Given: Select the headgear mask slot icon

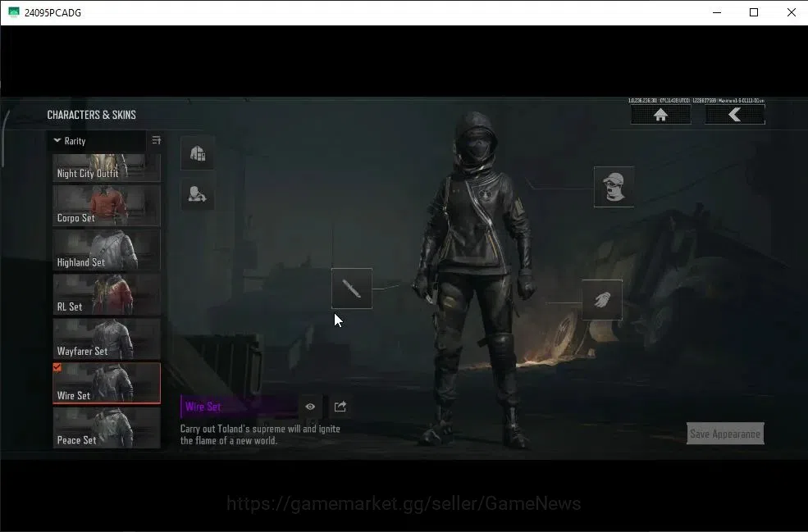Looking at the screenshot, I should coord(614,186).
